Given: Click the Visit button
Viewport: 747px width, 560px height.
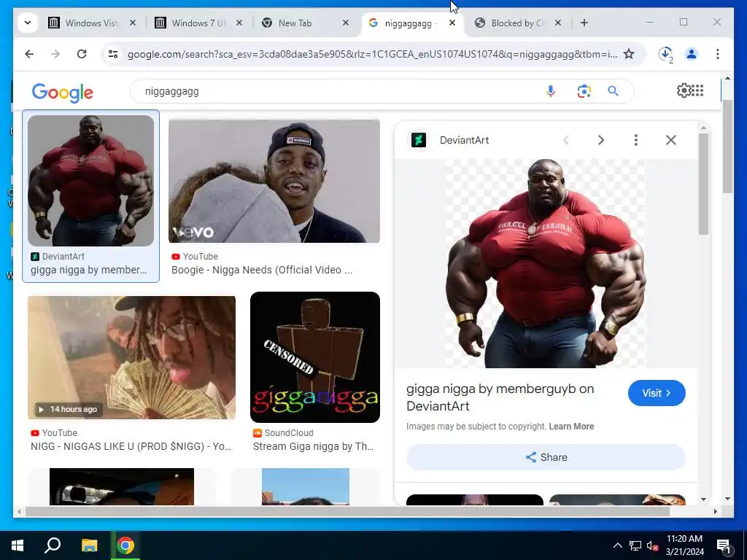Looking at the screenshot, I should (657, 393).
